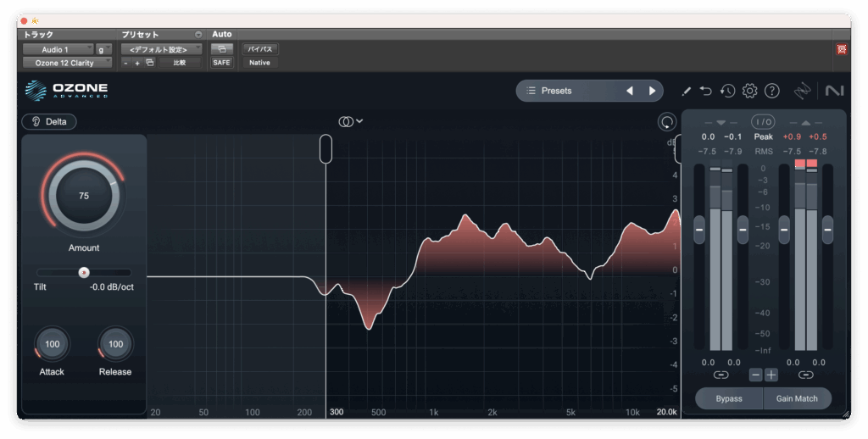868x439 pixels.
Task: Toggle Delta listen mode
Action: [49, 121]
